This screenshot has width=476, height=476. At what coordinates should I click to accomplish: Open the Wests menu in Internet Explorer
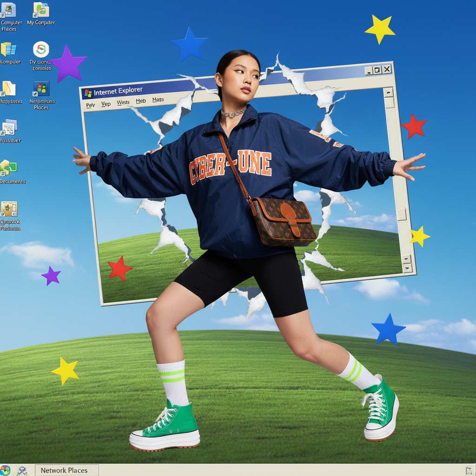[123, 102]
